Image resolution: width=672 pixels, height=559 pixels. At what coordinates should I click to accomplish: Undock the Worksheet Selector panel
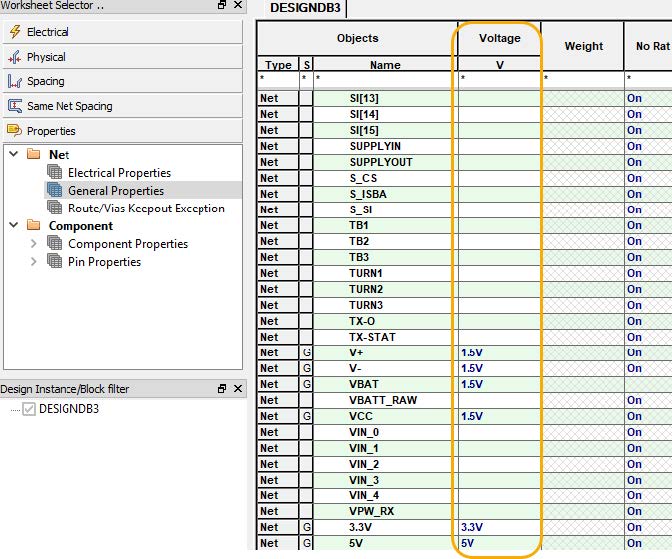(222, 5)
